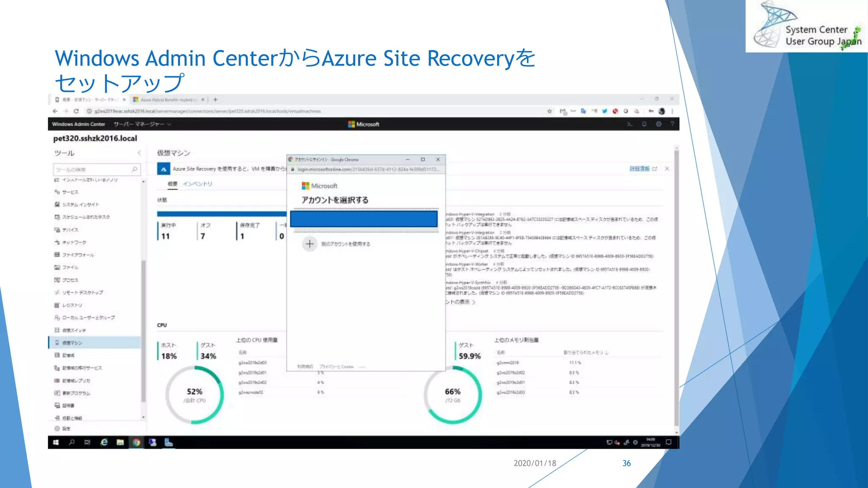Open File Explorer from the taskbar
This screenshot has width=868, height=488.
pos(120,442)
